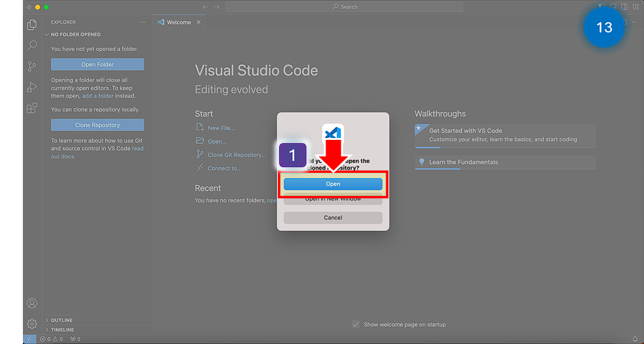Screen dimensions: 644x344
Task: Close the Welcome tab
Action: tap(198, 22)
